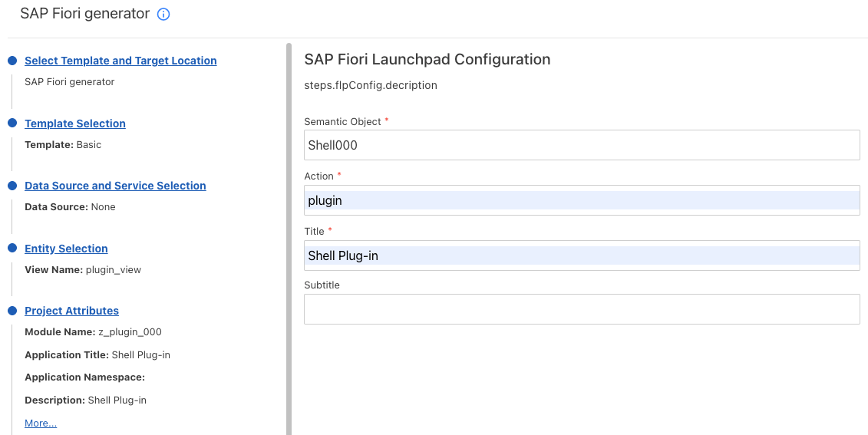The height and width of the screenshot is (435, 868).
Task: Click the More... link under Project Attributes
Action: pos(41,423)
